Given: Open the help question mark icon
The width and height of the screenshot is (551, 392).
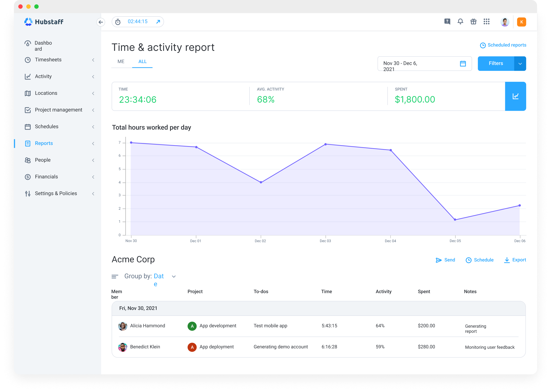Looking at the screenshot, I should click(x=447, y=22).
